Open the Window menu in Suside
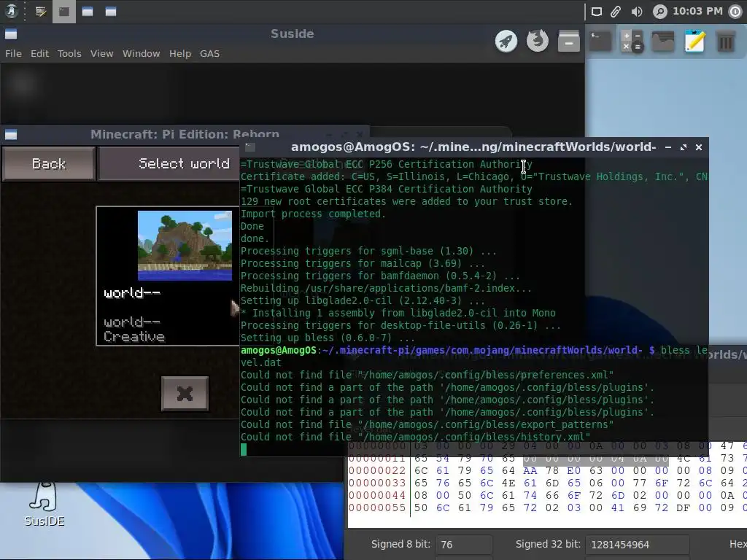Image resolution: width=747 pixels, height=560 pixels. 141,54
